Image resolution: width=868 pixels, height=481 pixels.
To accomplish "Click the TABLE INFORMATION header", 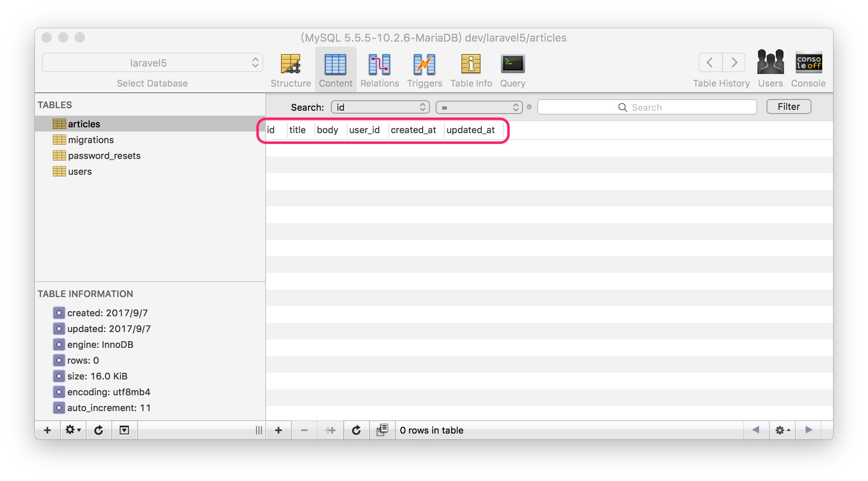I will click(85, 294).
